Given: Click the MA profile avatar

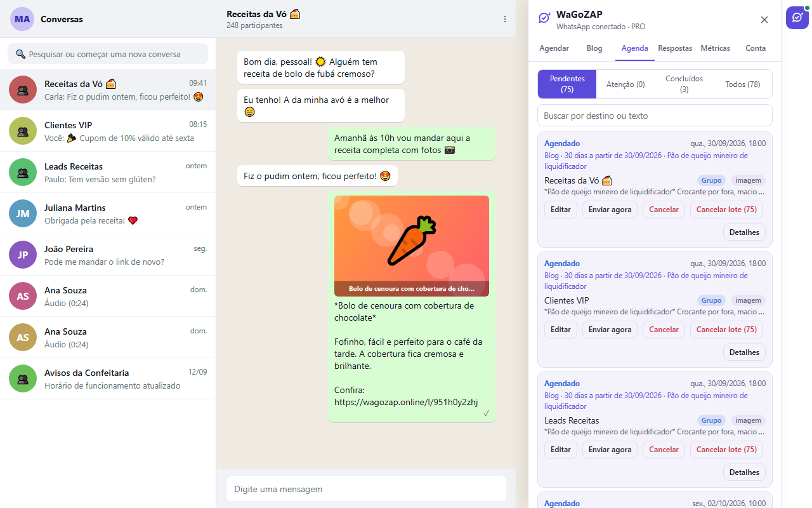Looking at the screenshot, I should pyautogui.click(x=22, y=19).
